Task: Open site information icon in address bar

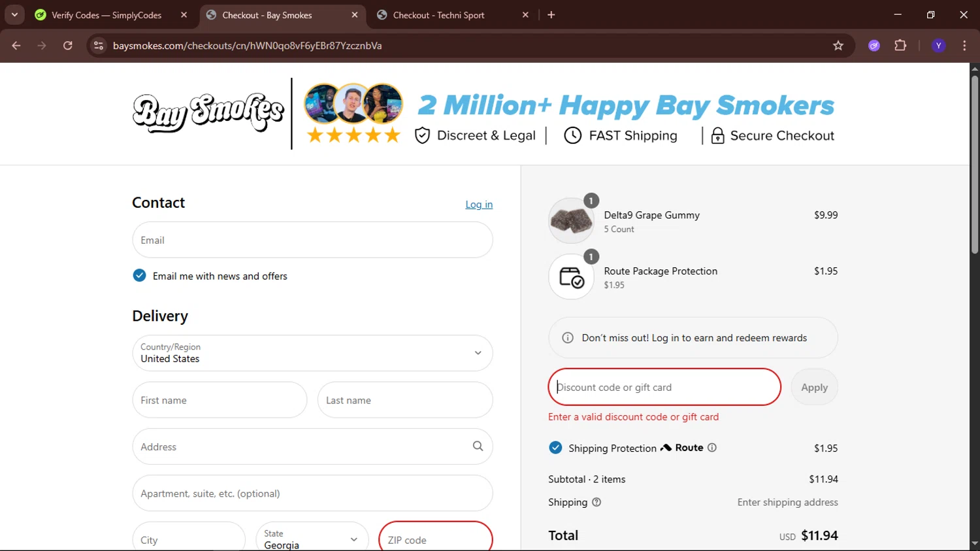Action: coord(99,46)
